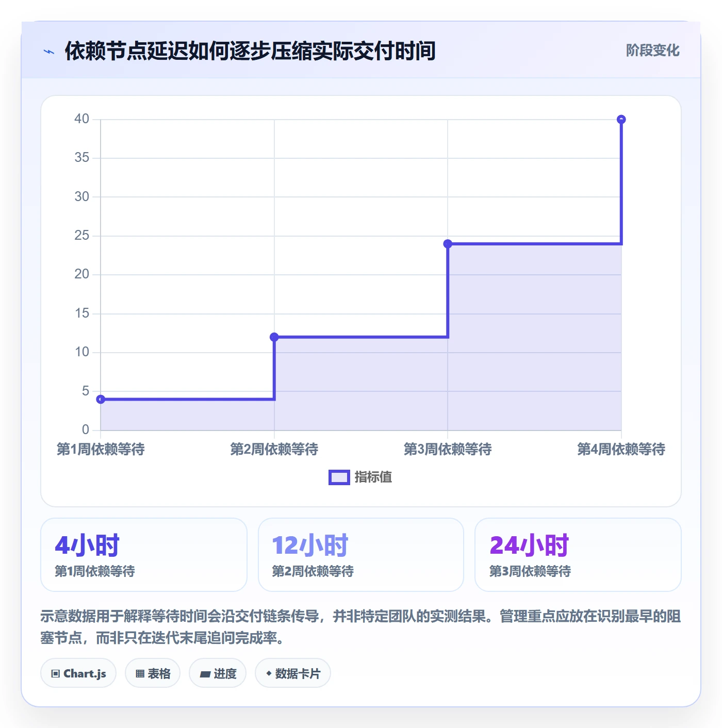Click the y-axis value 10

click(82, 352)
